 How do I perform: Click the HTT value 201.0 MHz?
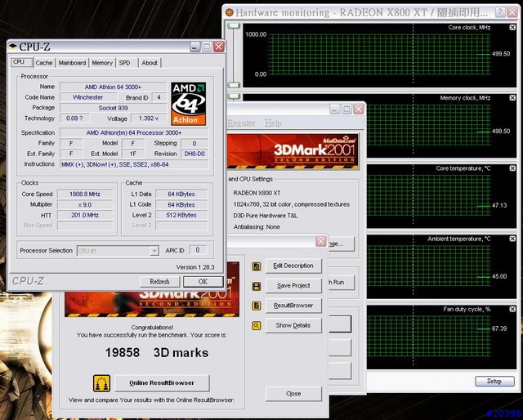85,215
